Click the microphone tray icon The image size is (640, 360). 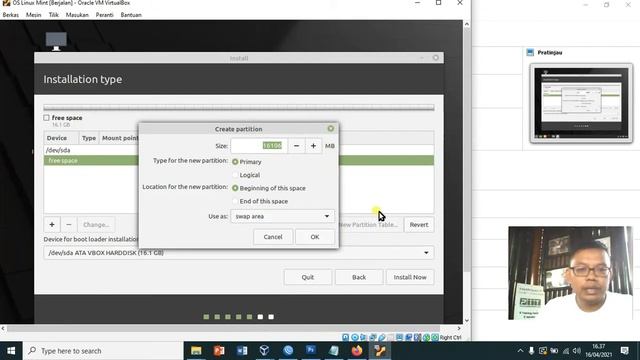click(x=531, y=351)
